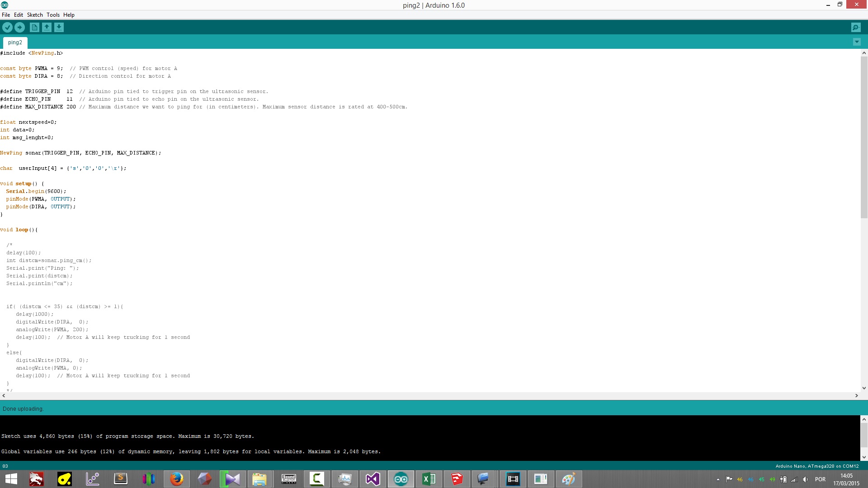868x488 pixels.
Task: Click the line number 83 in status bar
Action: tap(5, 466)
